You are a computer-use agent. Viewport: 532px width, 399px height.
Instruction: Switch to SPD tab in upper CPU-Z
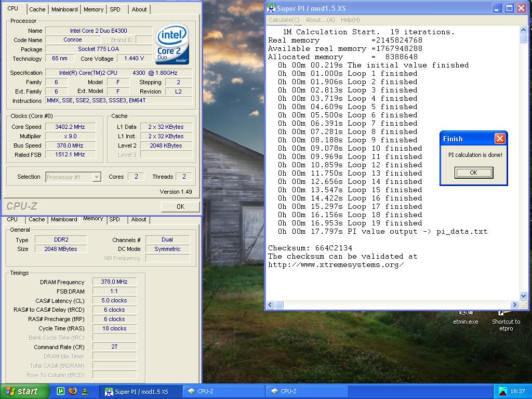[115, 9]
